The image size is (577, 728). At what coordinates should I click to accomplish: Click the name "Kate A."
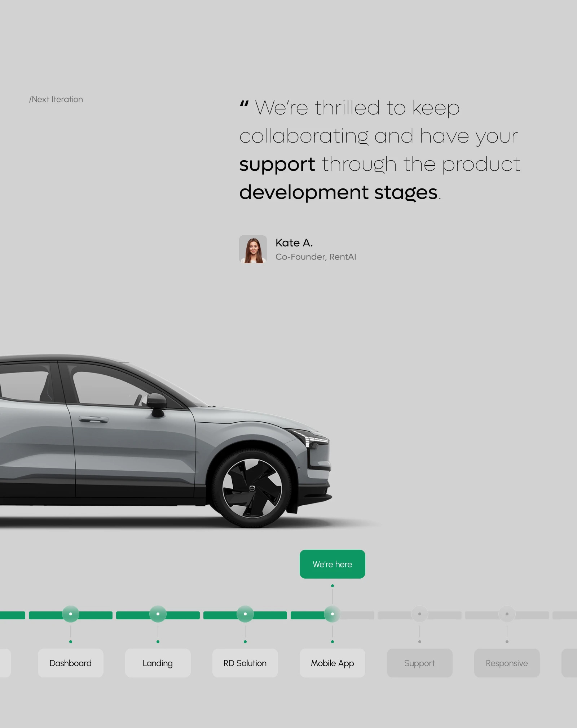click(x=294, y=243)
